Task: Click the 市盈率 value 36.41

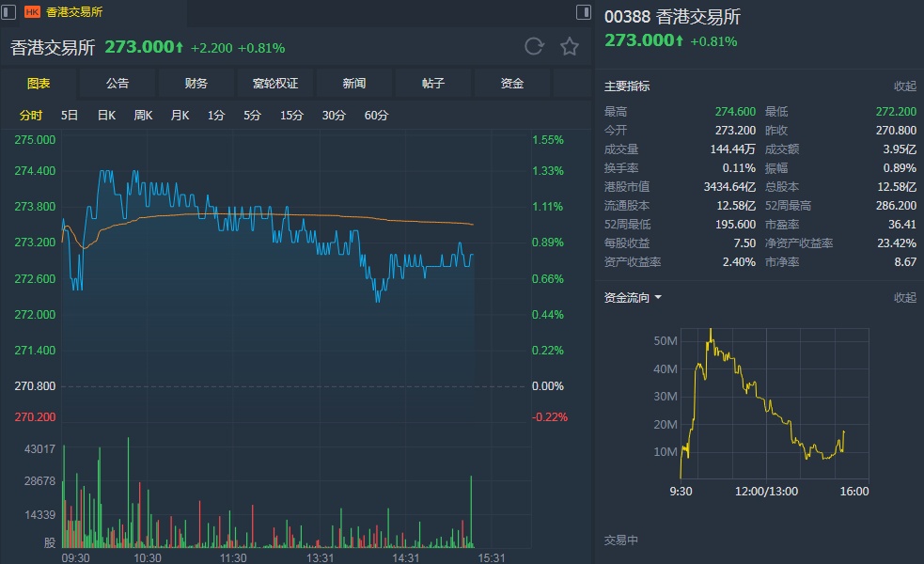Action: pyautogui.click(x=902, y=225)
